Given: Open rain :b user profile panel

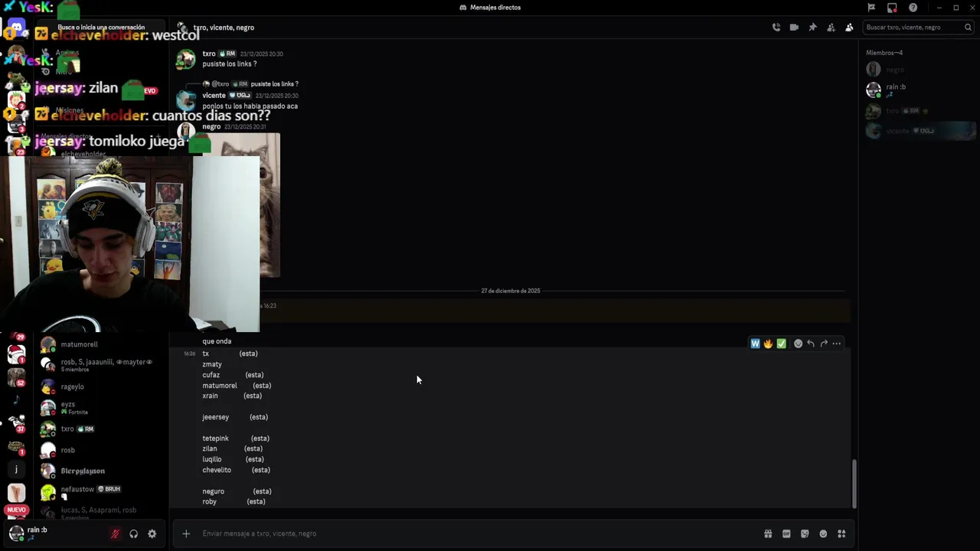Looking at the screenshot, I should click(54, 533).
